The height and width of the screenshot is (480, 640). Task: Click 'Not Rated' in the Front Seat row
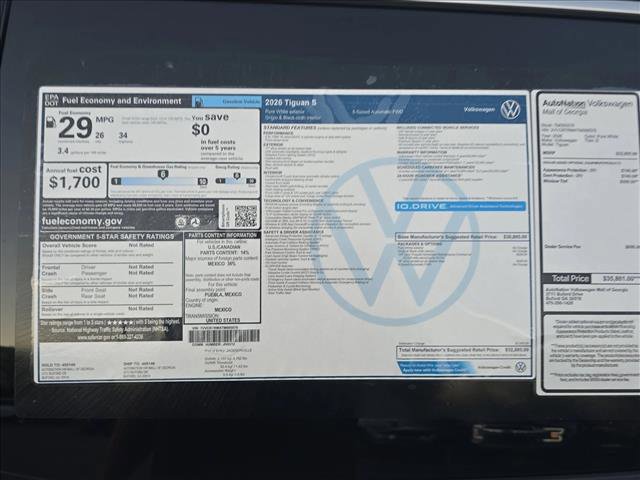pyautogui.click(x=141, y=290)
